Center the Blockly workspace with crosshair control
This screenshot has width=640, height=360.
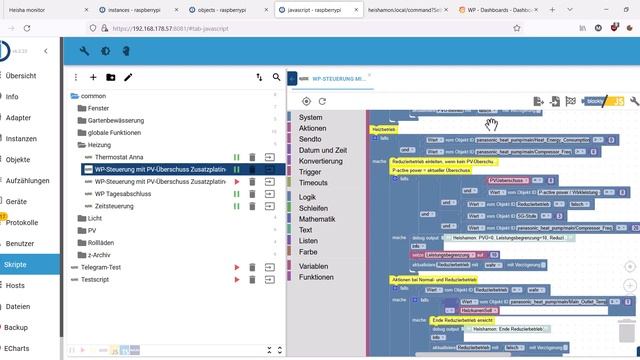click(x=630, y=267)
